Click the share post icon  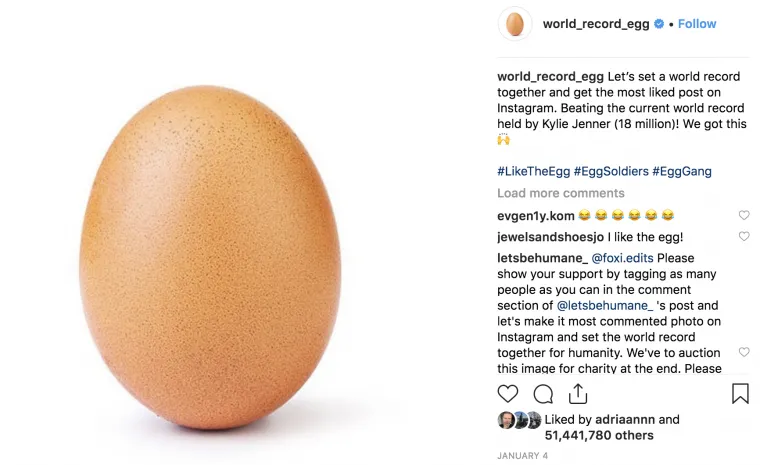click(x=578, y=394)
